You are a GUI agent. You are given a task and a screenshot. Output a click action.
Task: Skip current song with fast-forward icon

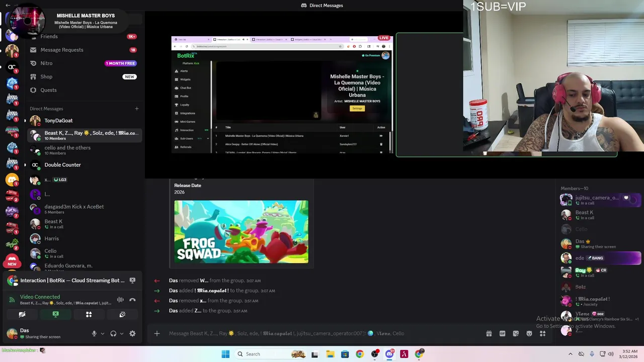(381, 136)
